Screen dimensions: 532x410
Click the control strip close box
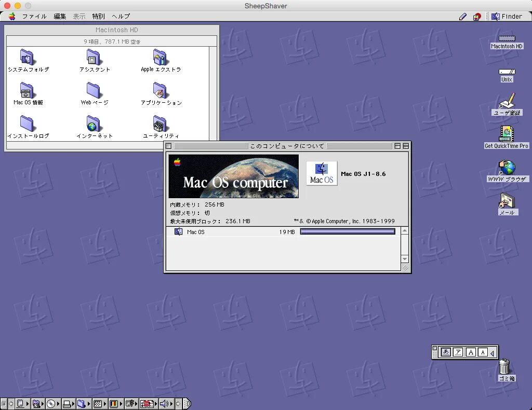click(x=4, y=404)
